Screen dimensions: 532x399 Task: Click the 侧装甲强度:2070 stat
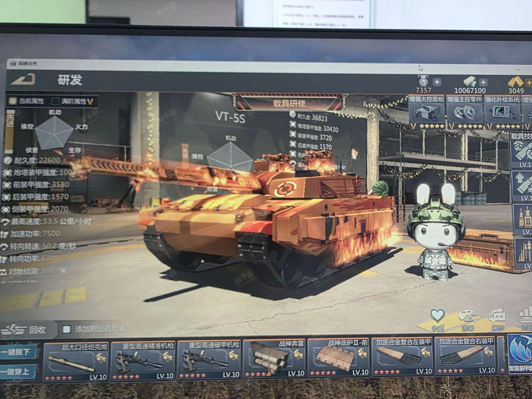[x=35, y=209]
